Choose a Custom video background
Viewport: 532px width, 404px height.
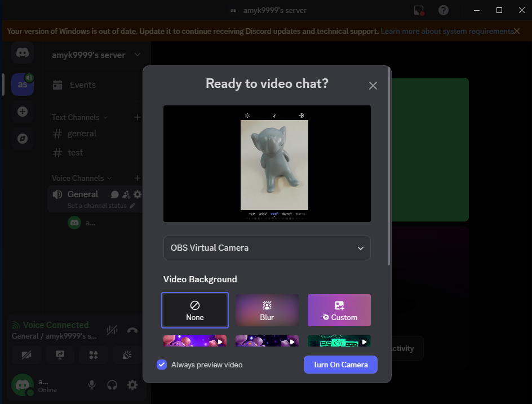point(339,310)
